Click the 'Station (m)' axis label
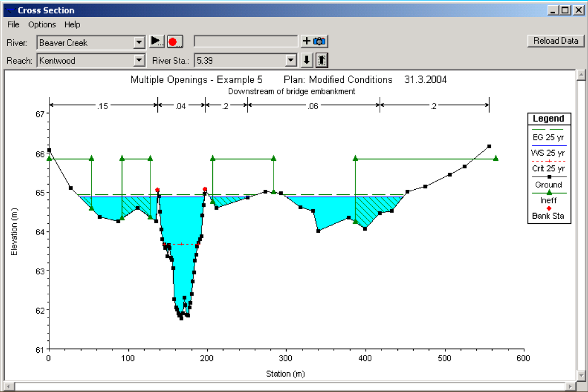This screenshot has height=392, width=588. point(285,374)
